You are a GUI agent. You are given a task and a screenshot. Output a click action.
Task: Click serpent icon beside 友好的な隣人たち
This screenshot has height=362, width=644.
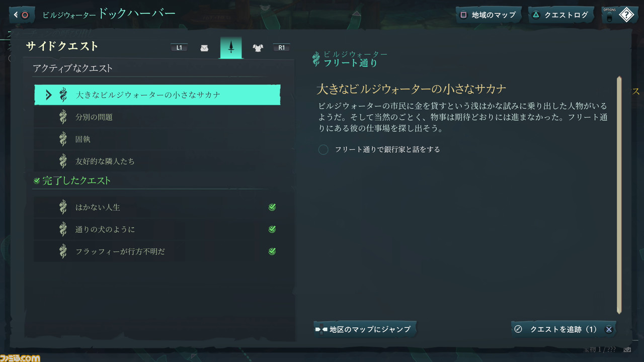point(63,161)
